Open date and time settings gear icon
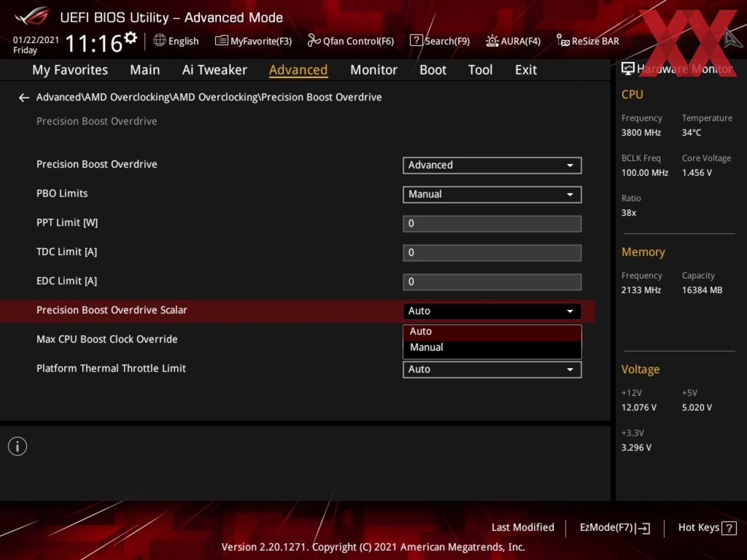This screenshot has height=560, width=747. (130, 37)
